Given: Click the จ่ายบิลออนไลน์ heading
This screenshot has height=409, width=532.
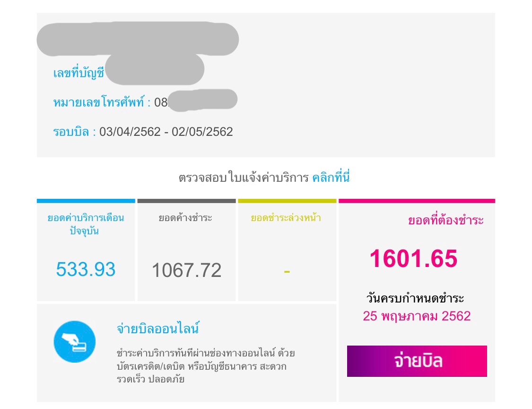Looking at the screenshot, I should 157,328.
